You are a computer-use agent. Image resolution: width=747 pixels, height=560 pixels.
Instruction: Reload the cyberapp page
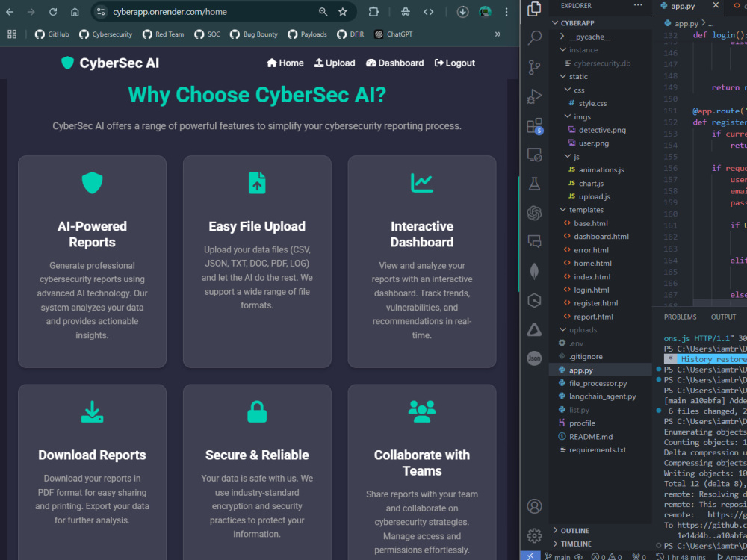click(53, 12)
